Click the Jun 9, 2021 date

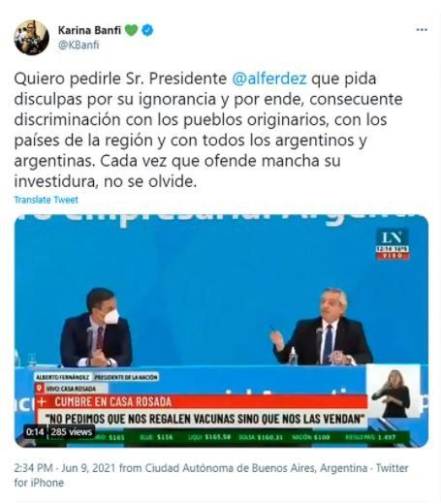(88, 468)
